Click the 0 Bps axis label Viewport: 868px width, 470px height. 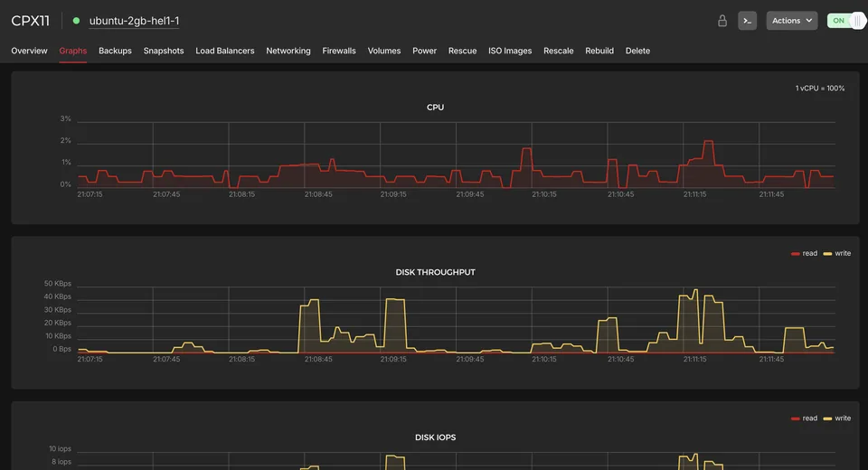pos(62,349)
